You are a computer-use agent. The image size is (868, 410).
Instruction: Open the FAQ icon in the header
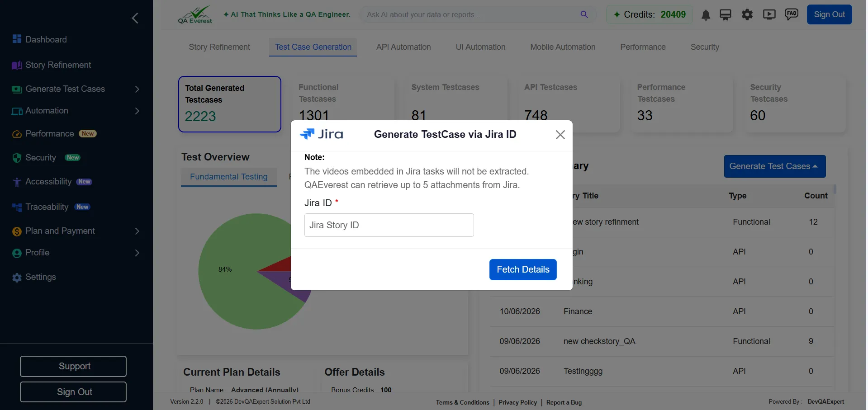(792, 14)
